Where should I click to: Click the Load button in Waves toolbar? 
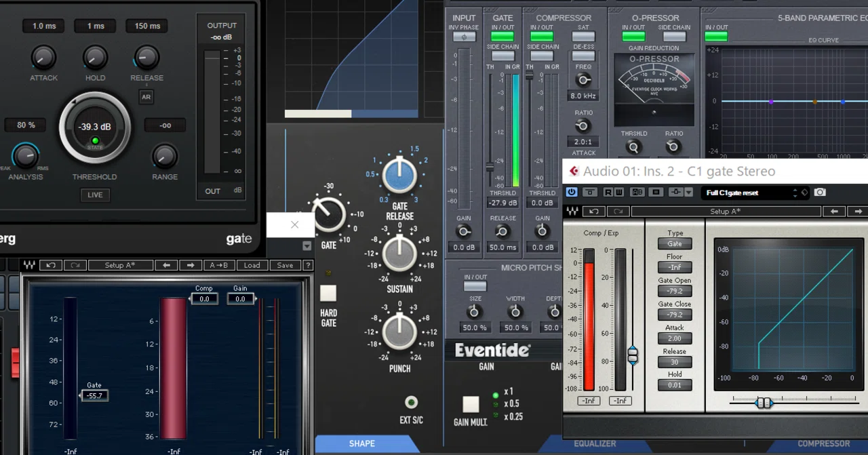252,265
